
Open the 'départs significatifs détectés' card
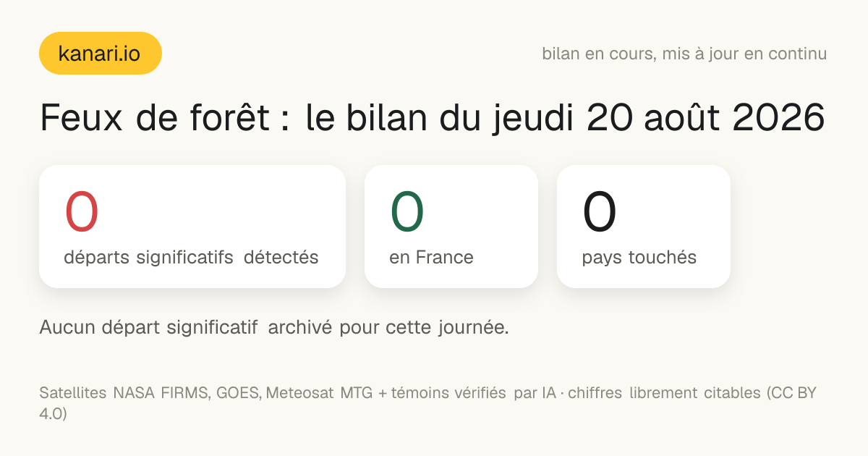click(192, 227)
